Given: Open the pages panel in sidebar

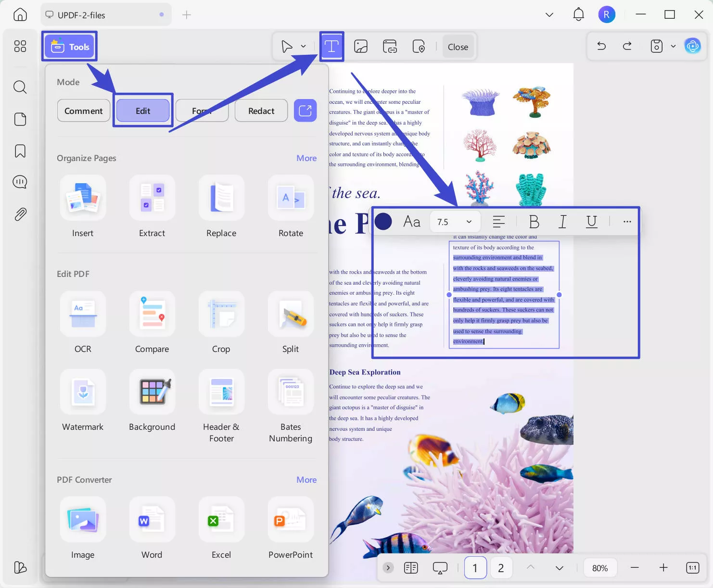Looking at the screenshot, I should click(20, 119).
